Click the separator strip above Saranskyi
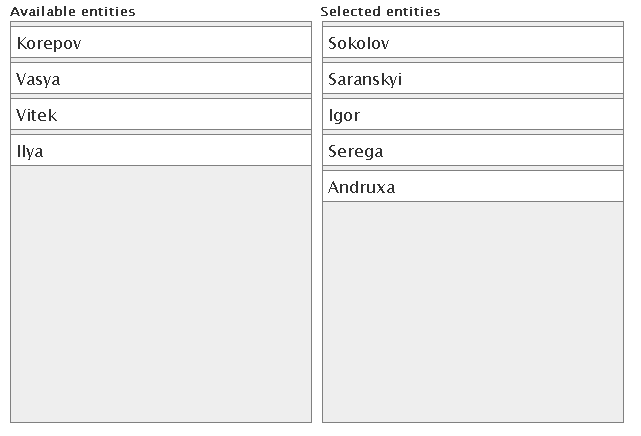 coord(471,60)
